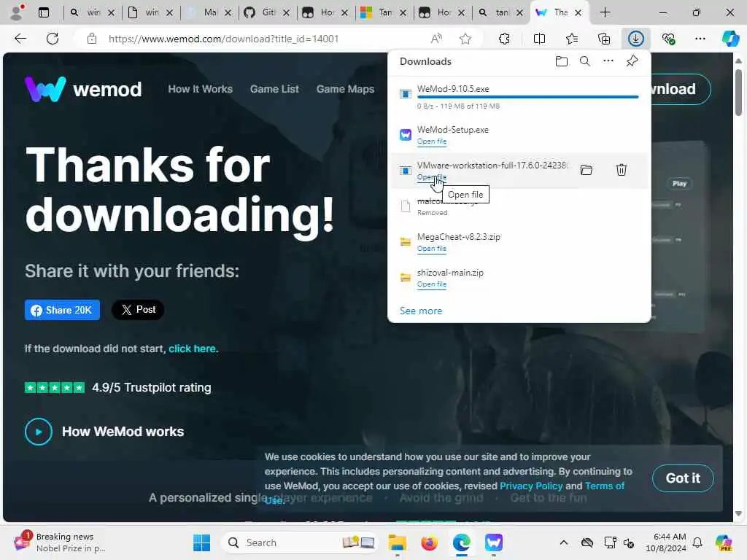The height and width of the screenshot is (560, 747).
Task: Open the Copilot sidebar icon
Action: (730, 39)
